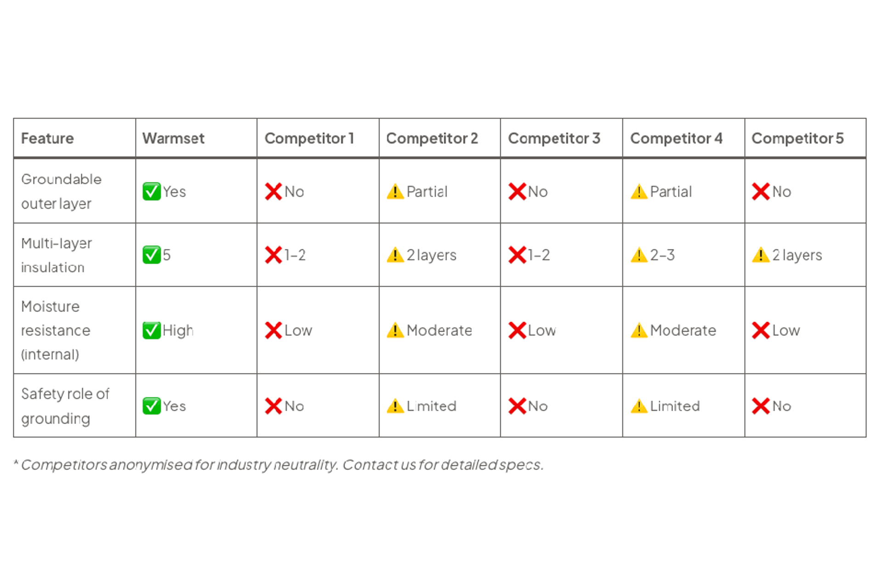
Task: Select the Warmset column header
Action: (x=173, y=138)
